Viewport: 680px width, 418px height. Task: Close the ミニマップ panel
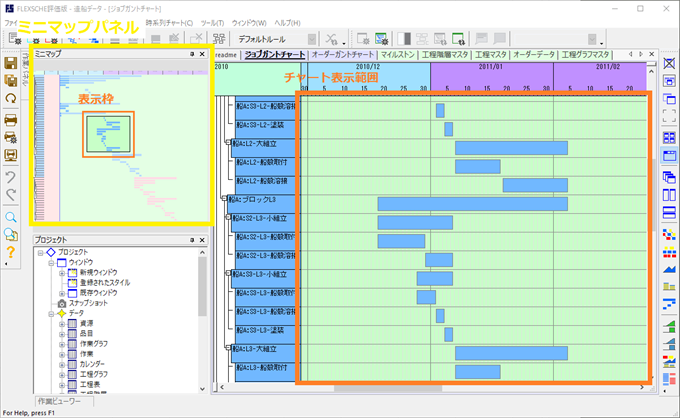click(202, 54)
